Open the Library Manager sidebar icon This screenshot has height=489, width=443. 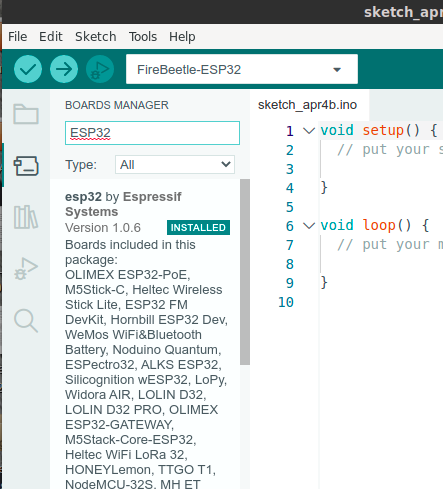tap(26, 217)
